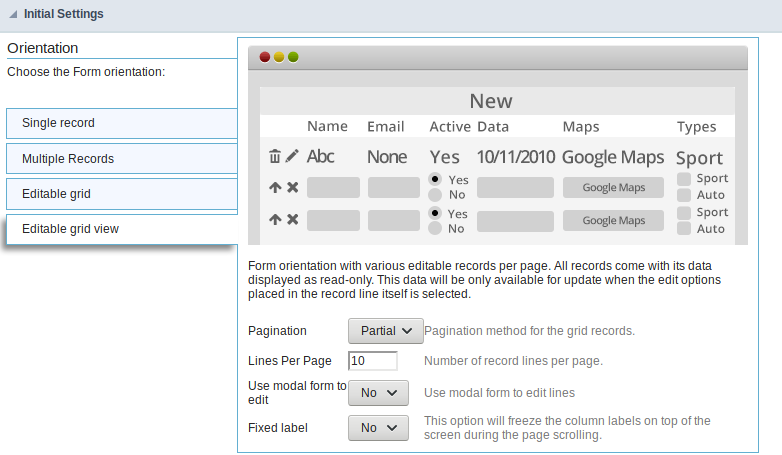Click the red window dot in preview
The width and height of the screenshot is (782, 455).
[x=265, y=57]
